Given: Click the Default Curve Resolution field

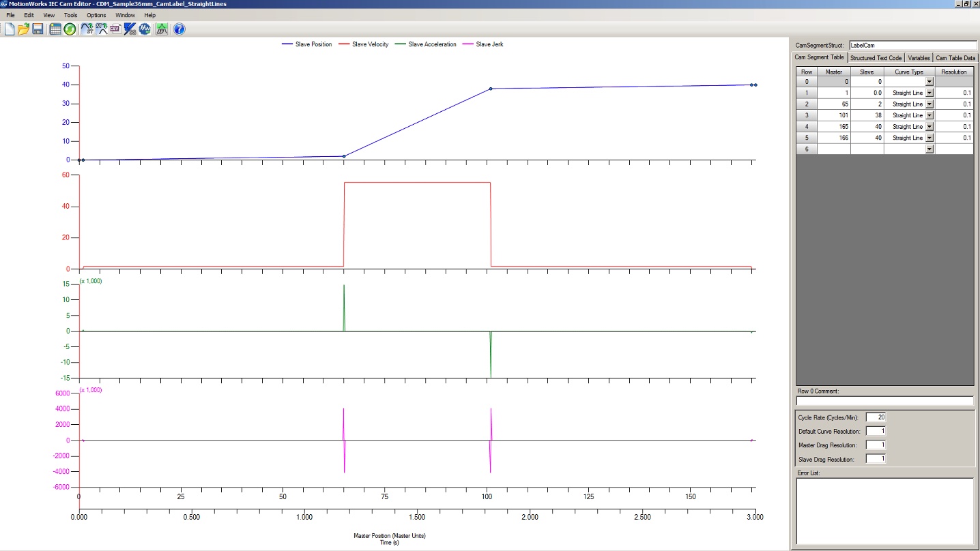Looking at the screenshot, I should 876,431.
